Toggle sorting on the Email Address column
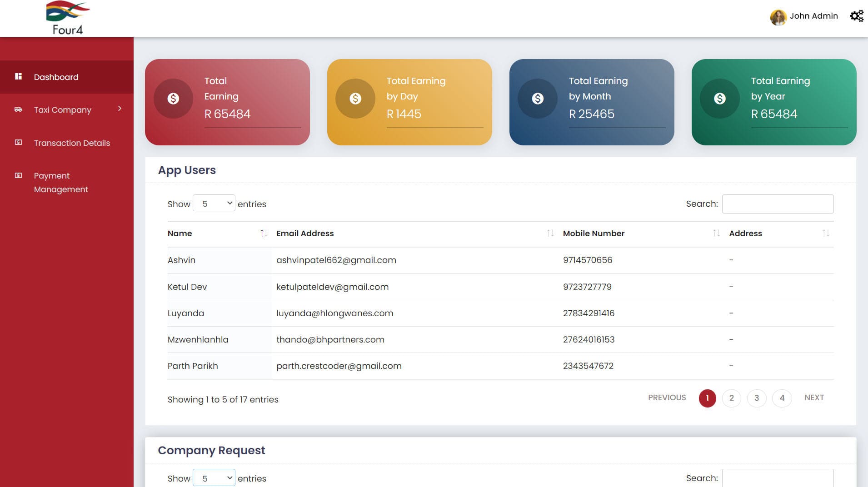Screen dimensions: 868x487 click(x=550, y=234)
